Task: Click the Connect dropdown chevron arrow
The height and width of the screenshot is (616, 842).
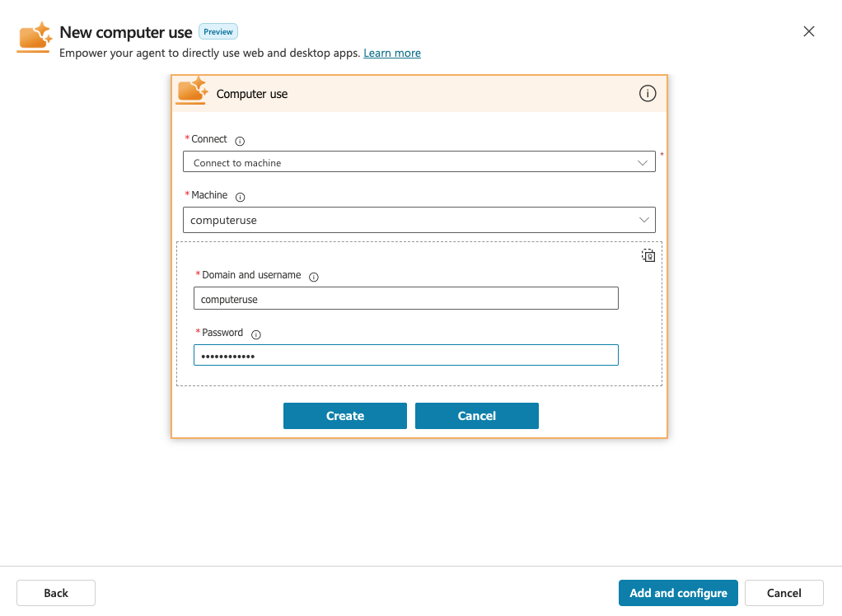Action: tap(643, 162)
